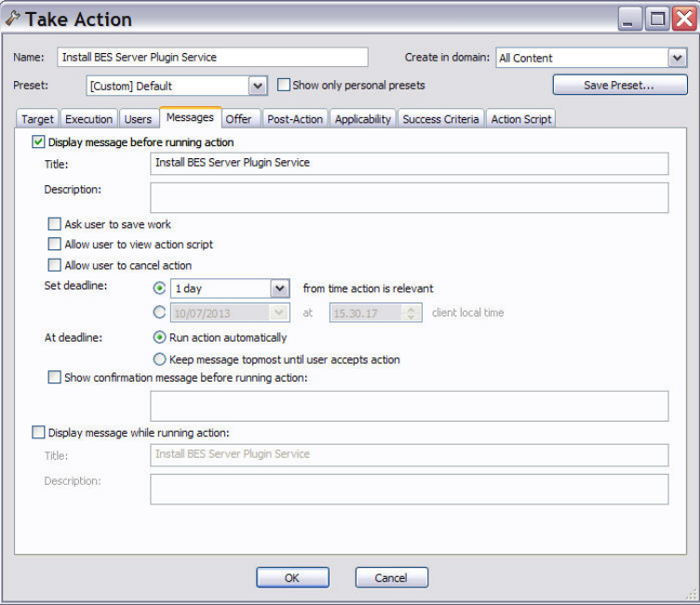Click the confirmation message text box
Viewport: 700px width, 605px height.
coord(410,406)
